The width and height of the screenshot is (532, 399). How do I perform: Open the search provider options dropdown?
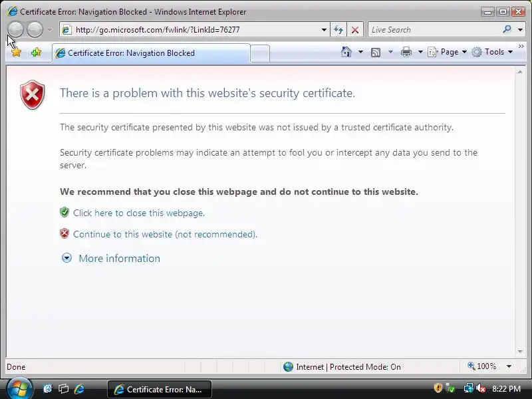tap(520, 30)
